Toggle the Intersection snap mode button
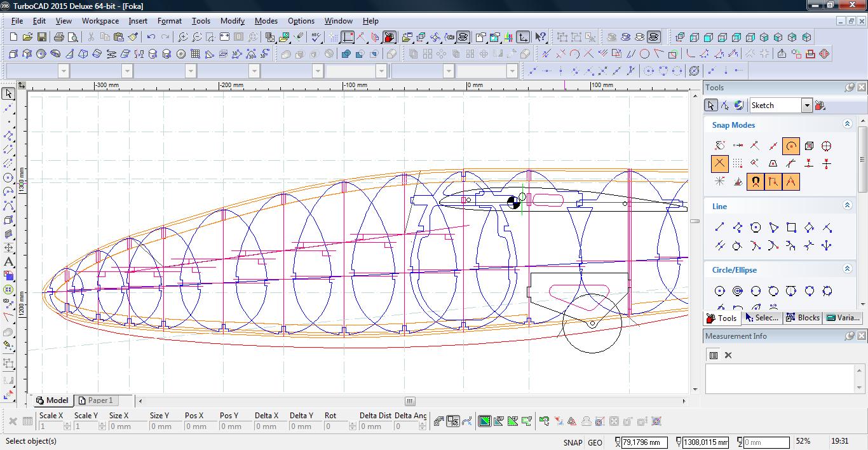Image resolution: width=868 pixels, height=450 pixels. pyautogui.click(x=719, y=164)
